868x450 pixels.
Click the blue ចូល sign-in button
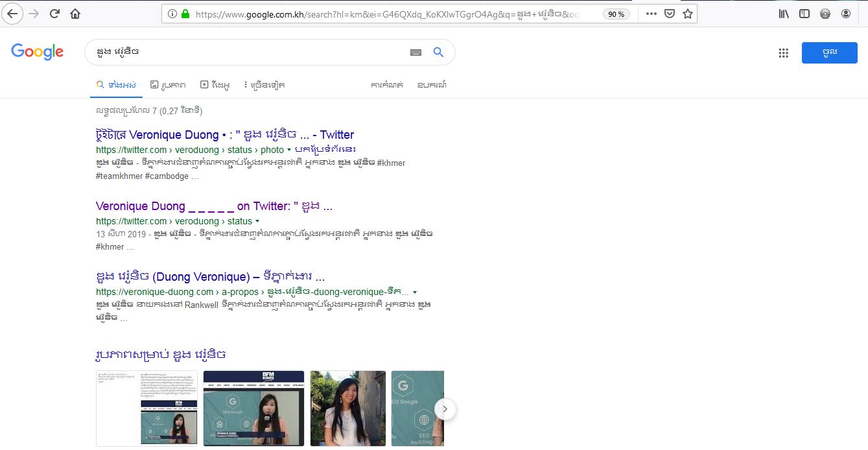pyautogui.click(x=830, y=53)
